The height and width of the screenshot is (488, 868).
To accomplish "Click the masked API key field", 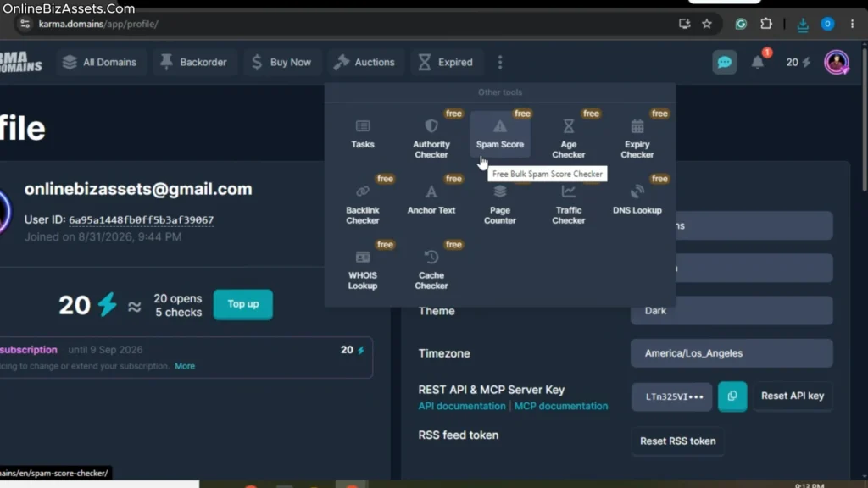I will point(671,396).
